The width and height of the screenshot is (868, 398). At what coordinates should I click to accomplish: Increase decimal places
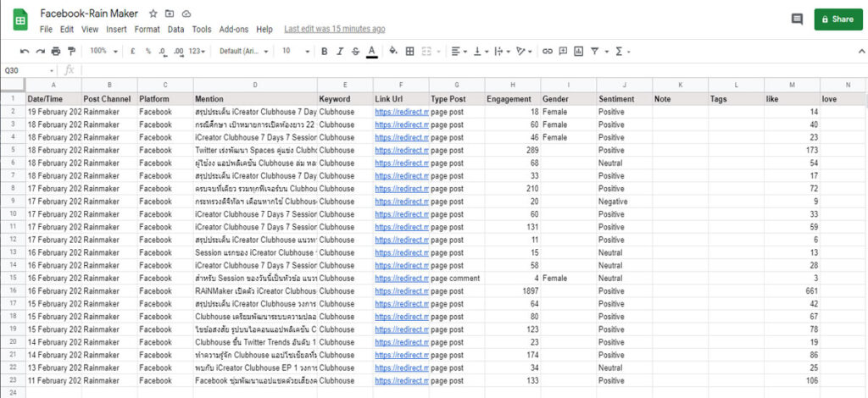(179, 51)
